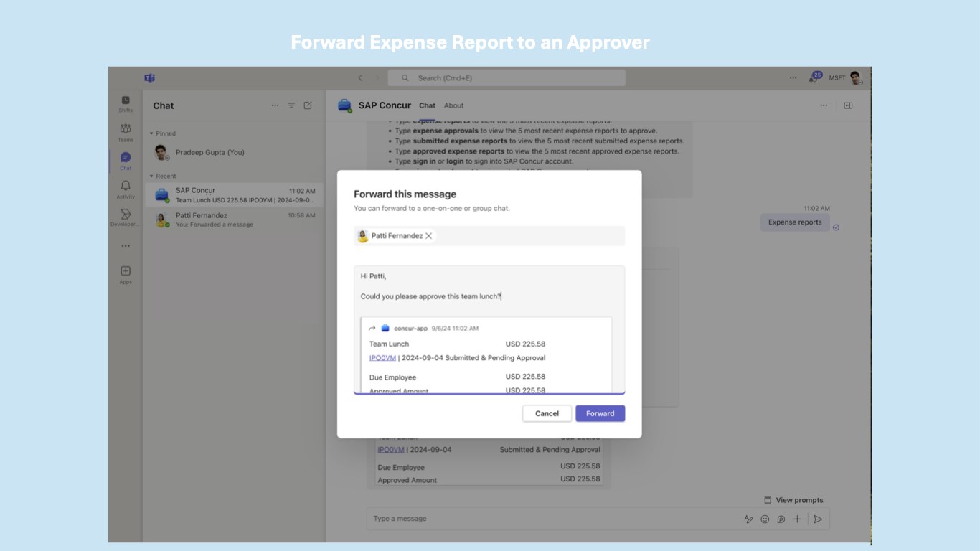Open settings ellipsis next to notifications
Viewport: 980px width, 551px height.
tap(793, 77)
